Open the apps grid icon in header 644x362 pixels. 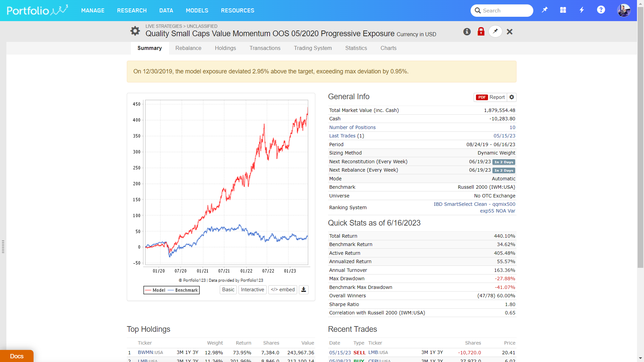(563, 10)
